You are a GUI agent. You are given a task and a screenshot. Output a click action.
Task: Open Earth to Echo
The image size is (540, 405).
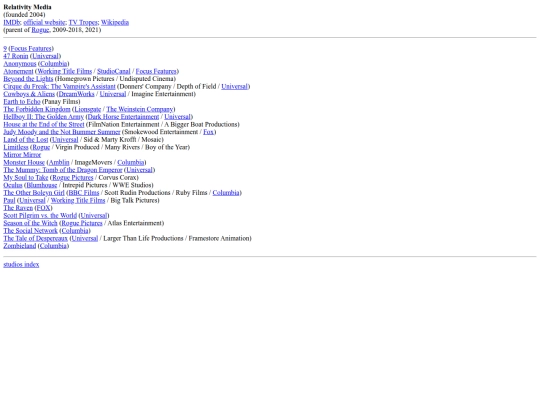pos(22,102)
